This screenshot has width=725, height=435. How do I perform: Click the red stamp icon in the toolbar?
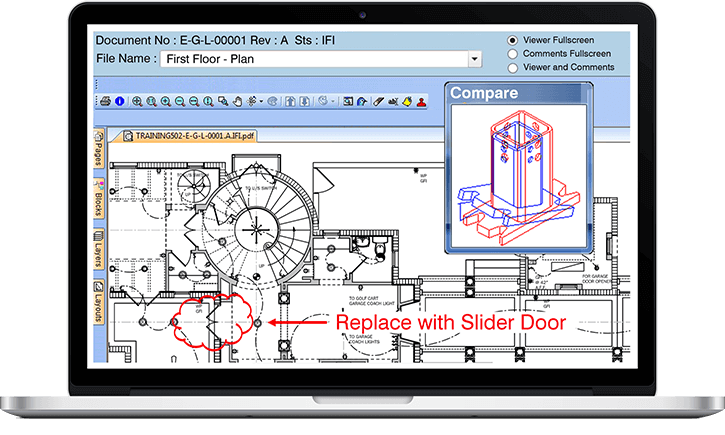(421, 101)
